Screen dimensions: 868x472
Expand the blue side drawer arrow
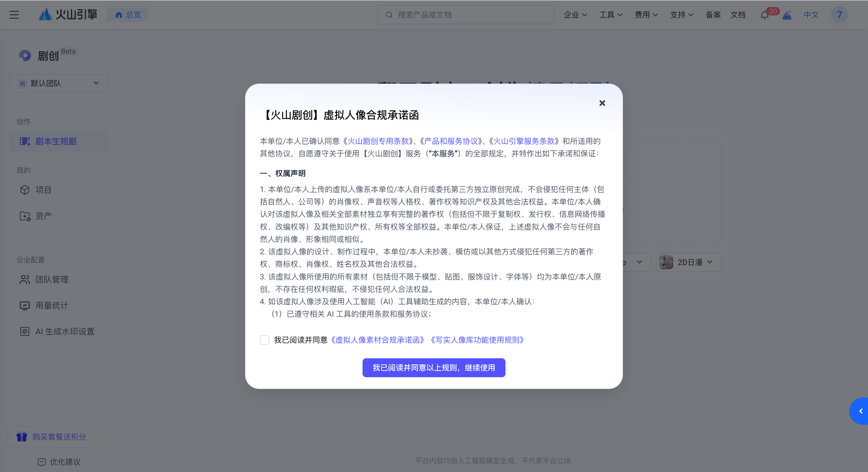point(859,411)
